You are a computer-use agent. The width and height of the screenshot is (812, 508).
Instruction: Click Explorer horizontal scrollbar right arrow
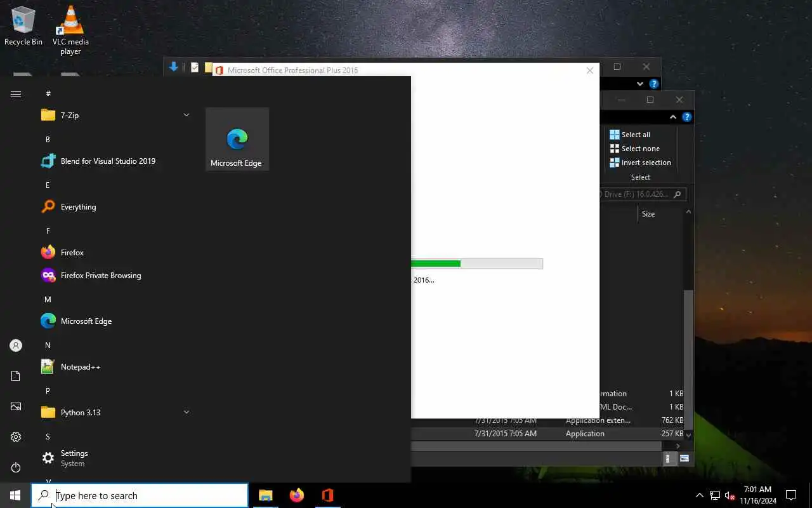coord(678,446)
